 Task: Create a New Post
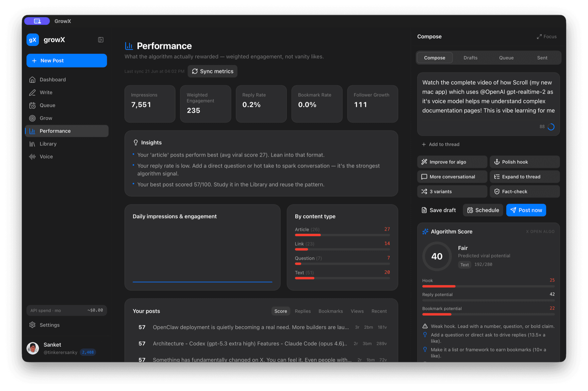click(x=67, y=60)
